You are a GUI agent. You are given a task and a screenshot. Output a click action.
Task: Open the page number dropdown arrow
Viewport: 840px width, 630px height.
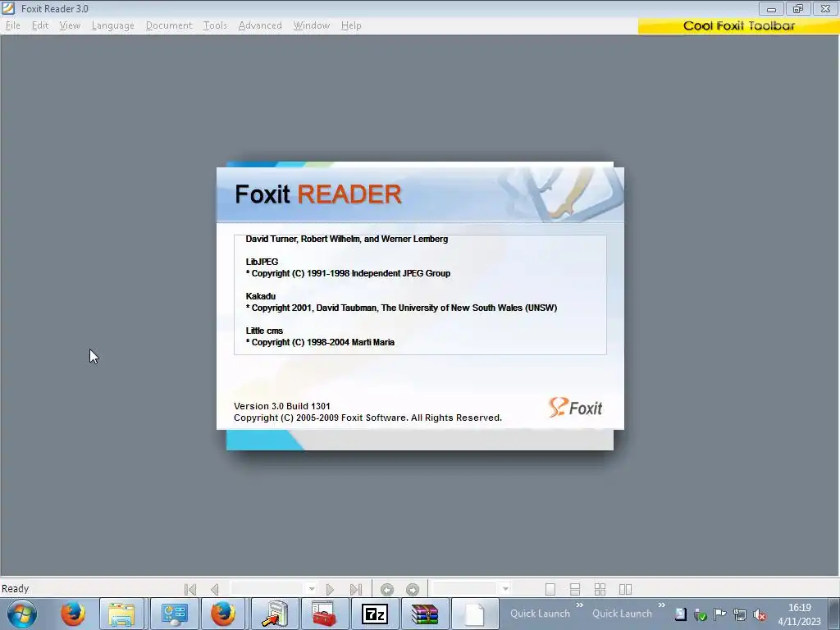(x=311, y=589)
